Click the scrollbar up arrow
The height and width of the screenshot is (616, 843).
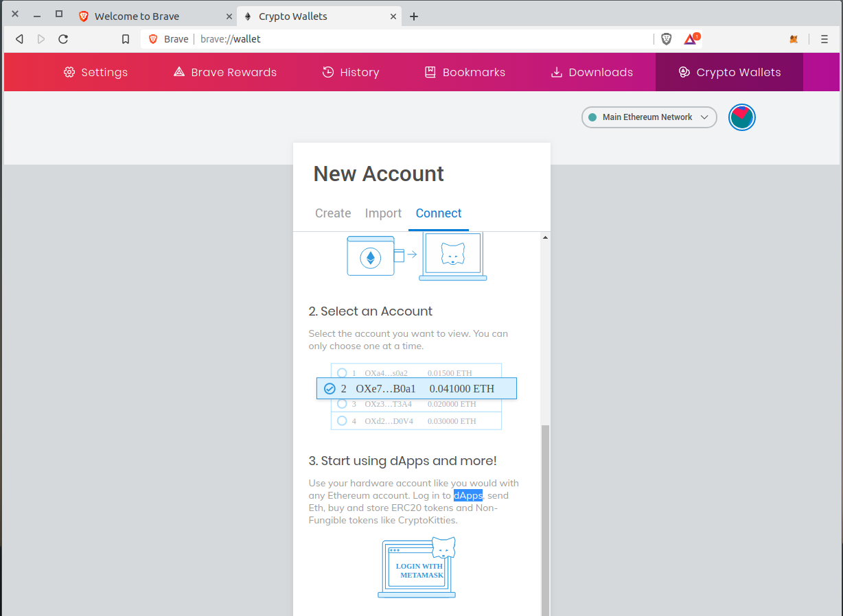[545, 237]
